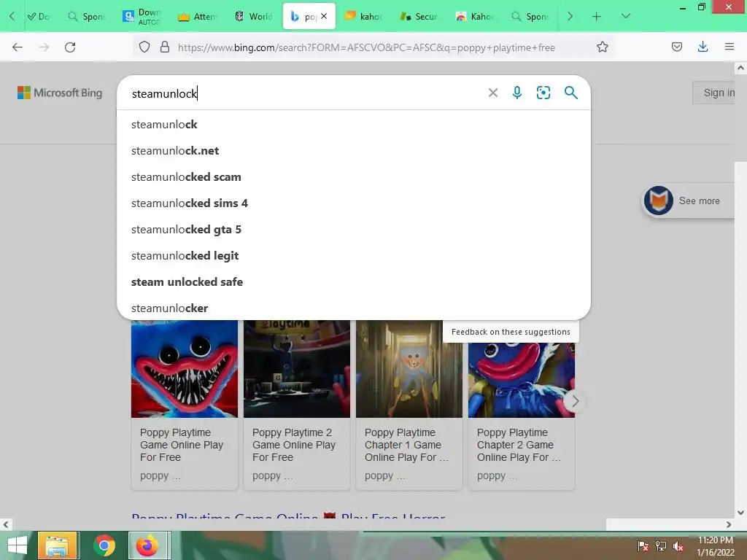Screen dimensions: 747x560
Task: Click in the Bing search input field
Action: 305,93
